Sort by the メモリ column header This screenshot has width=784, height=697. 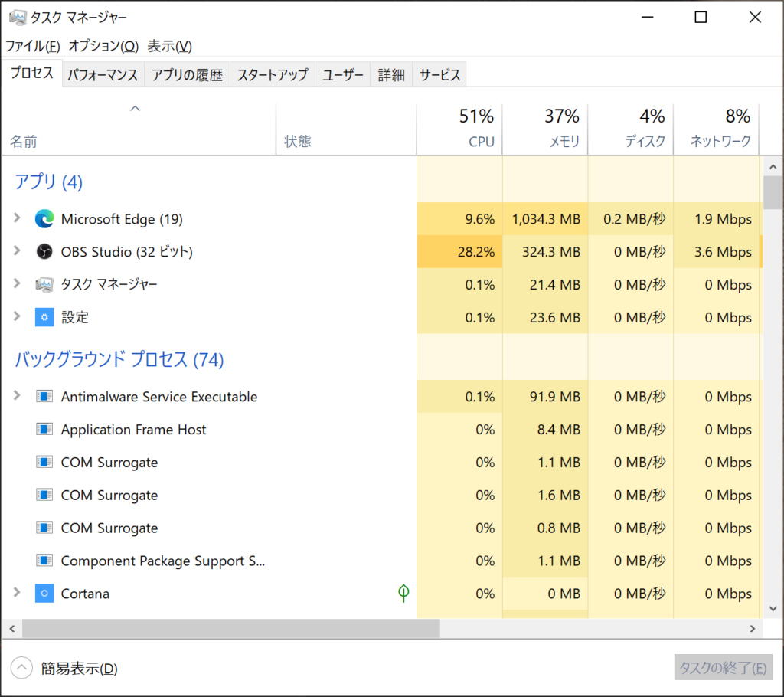pyautogui.click(x=545, y=129)
